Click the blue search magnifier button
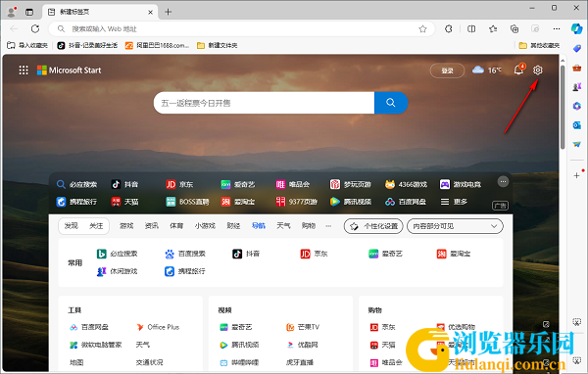Image resolution: width=588 pixels, height=374 pixels. tap(390, 103)
